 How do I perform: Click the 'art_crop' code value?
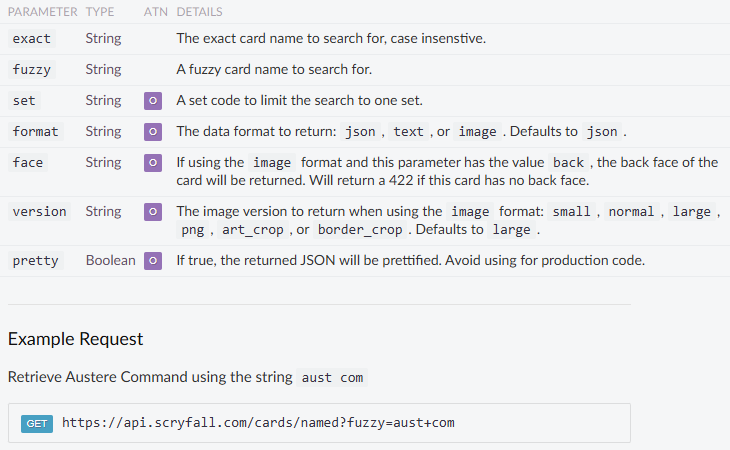pos(251,230)
